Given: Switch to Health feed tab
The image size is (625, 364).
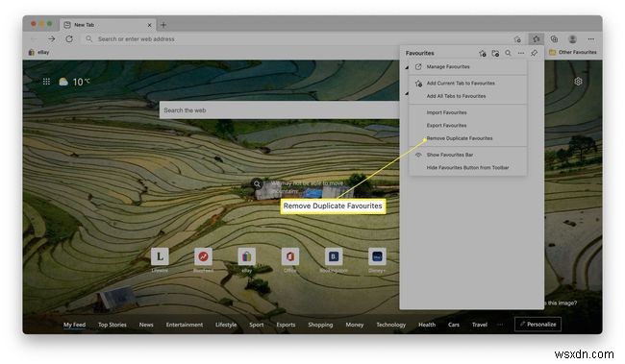Looking at the screenshot, I should point(427,325).
